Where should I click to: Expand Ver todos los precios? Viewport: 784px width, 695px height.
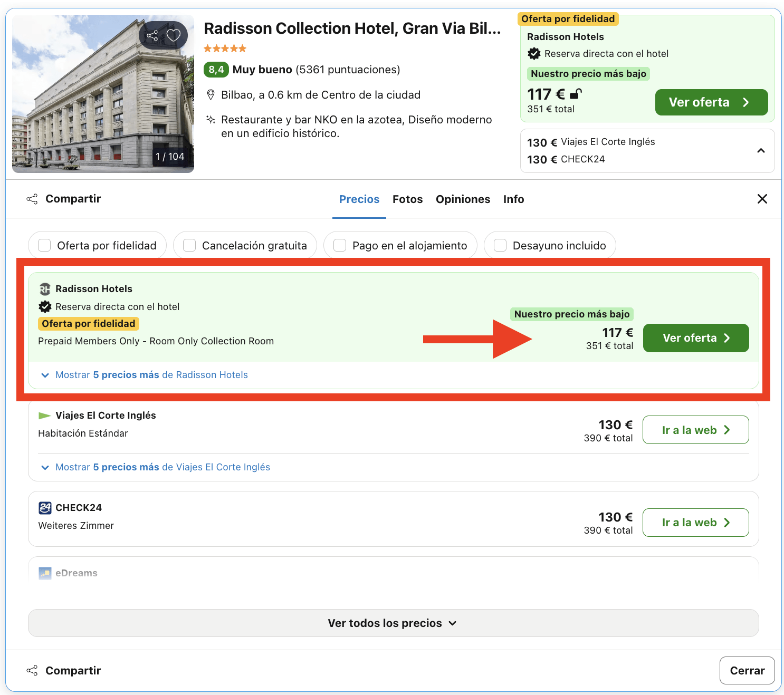point(393,623)
